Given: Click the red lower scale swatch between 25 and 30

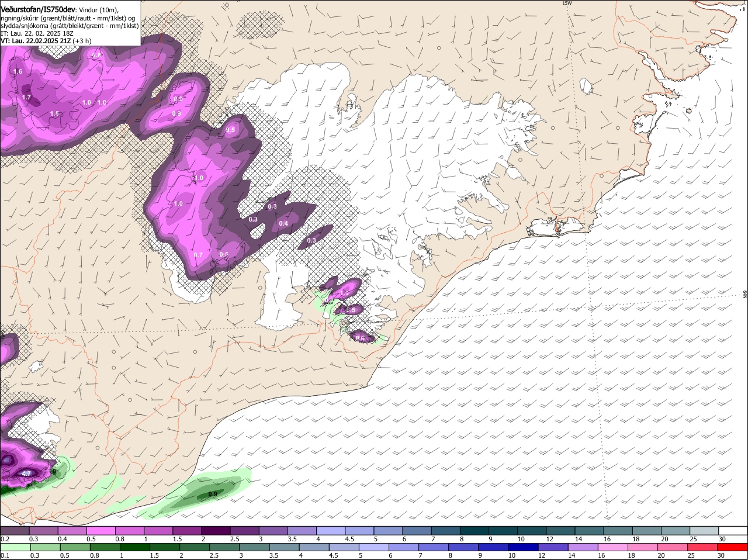Looking at the screenshot, I should point(702,547).
